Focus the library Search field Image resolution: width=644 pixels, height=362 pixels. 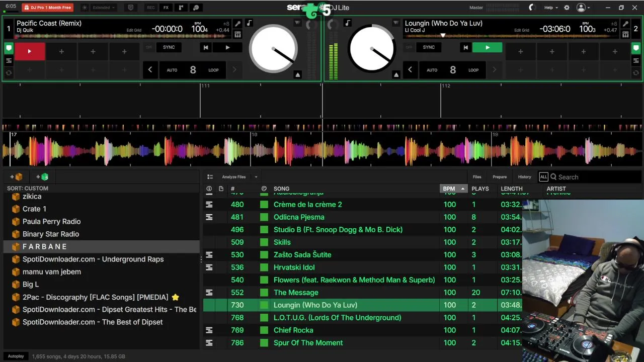coord(595,177)
